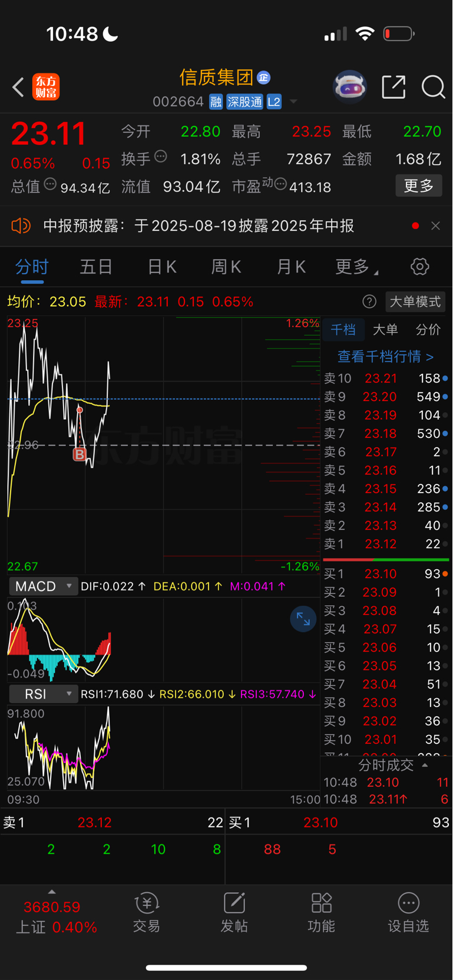
Task: Switch to 周K tab
Action: [226, 267]
